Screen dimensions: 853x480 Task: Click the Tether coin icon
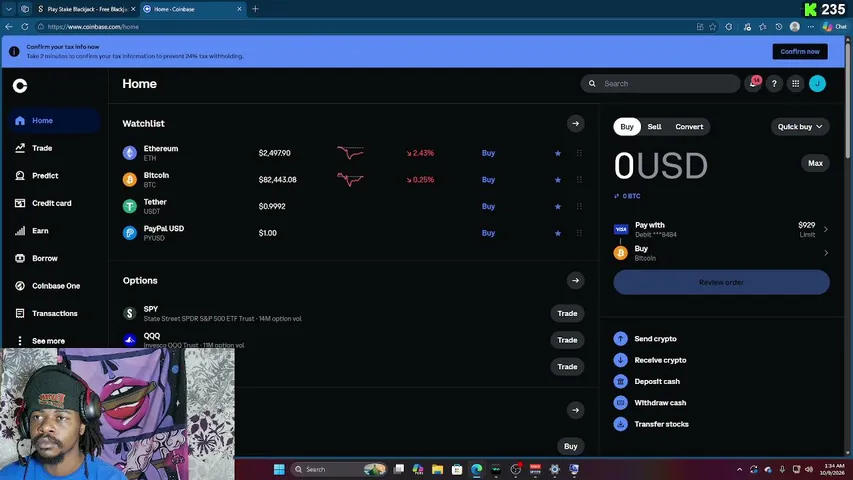(x=129, y=206)
